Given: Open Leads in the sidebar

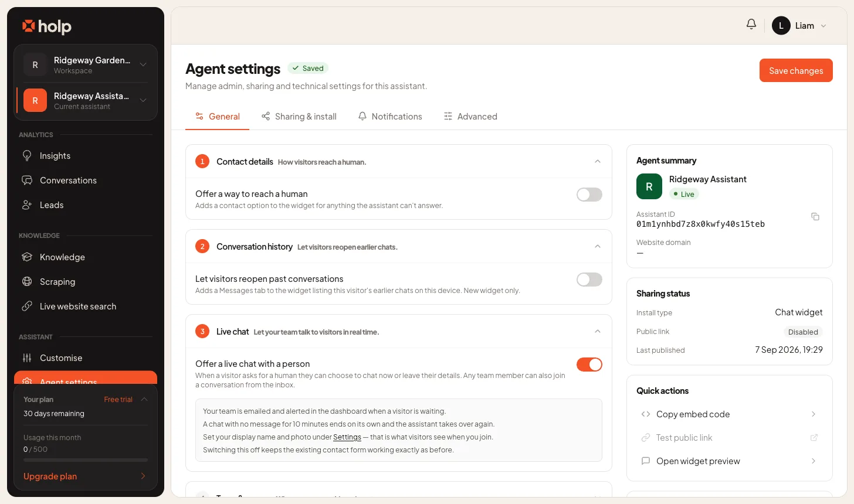Looking at the screenshot, I should coord(86,205).
